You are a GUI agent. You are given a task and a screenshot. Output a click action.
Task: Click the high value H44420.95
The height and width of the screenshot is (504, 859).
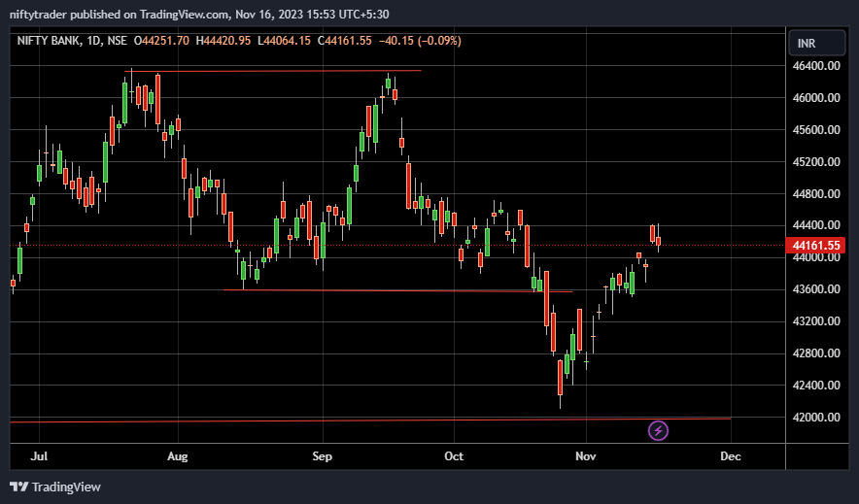click(223, 41)
